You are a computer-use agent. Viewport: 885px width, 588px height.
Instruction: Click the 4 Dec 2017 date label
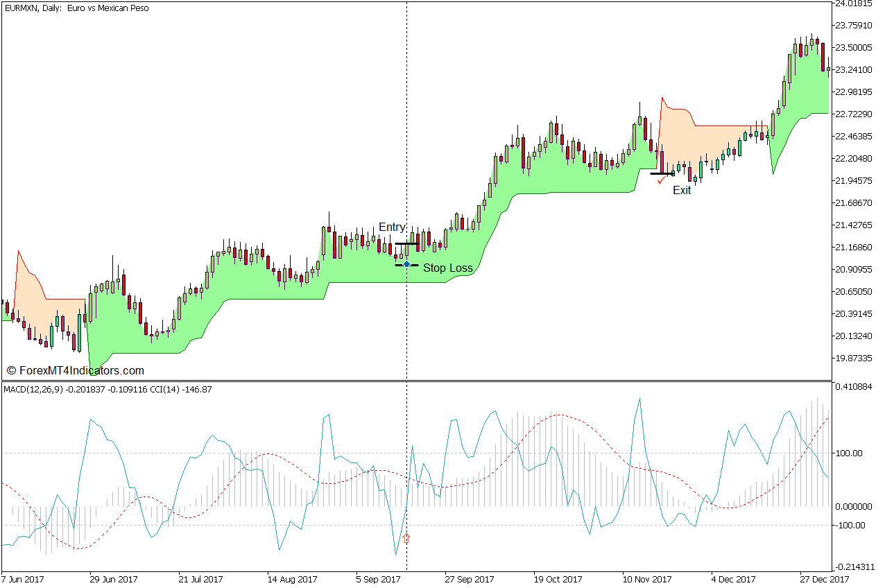[x=733, y=579]
